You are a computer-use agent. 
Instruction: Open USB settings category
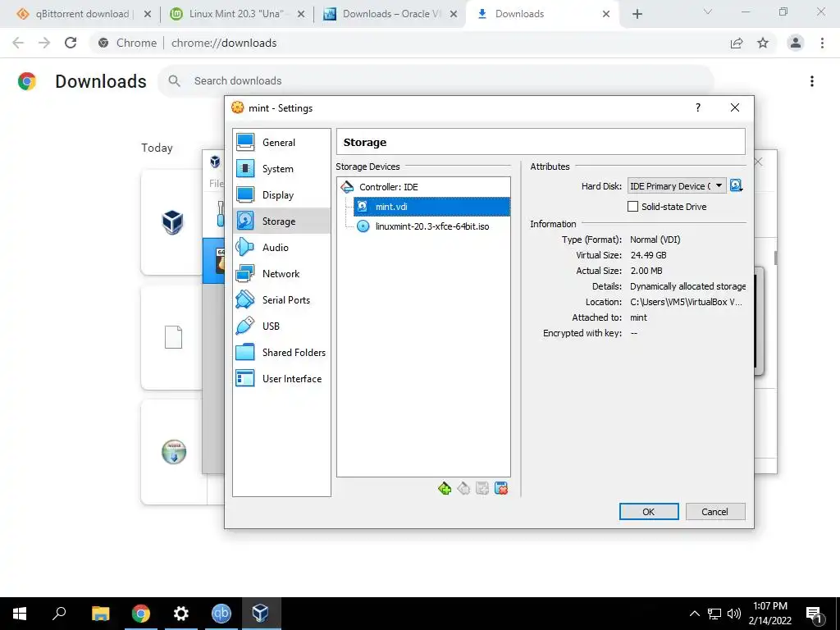click(x=281, y=326)
